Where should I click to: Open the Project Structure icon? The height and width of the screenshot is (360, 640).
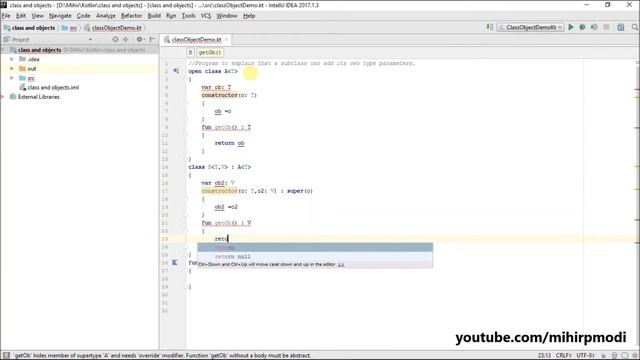click(x=620, y=27)
